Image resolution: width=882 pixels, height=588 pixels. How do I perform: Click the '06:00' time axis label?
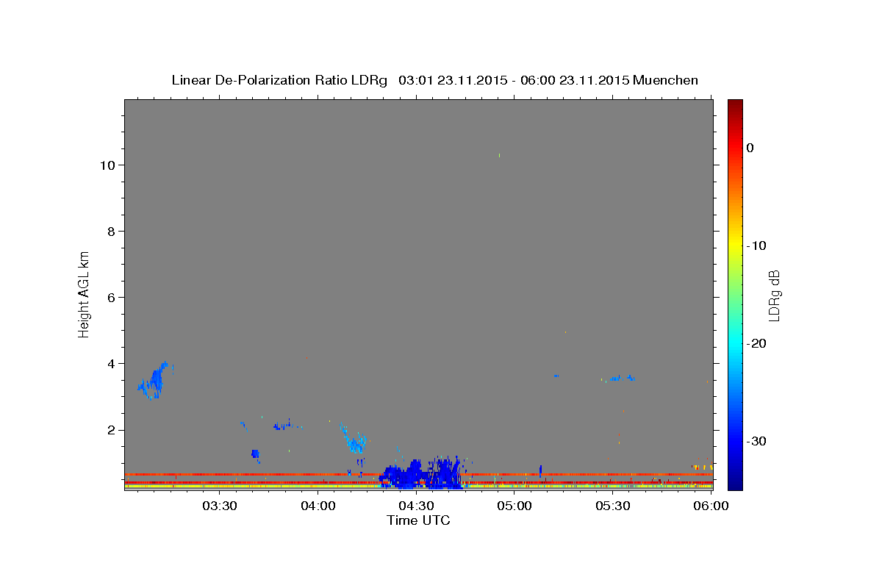711,506
